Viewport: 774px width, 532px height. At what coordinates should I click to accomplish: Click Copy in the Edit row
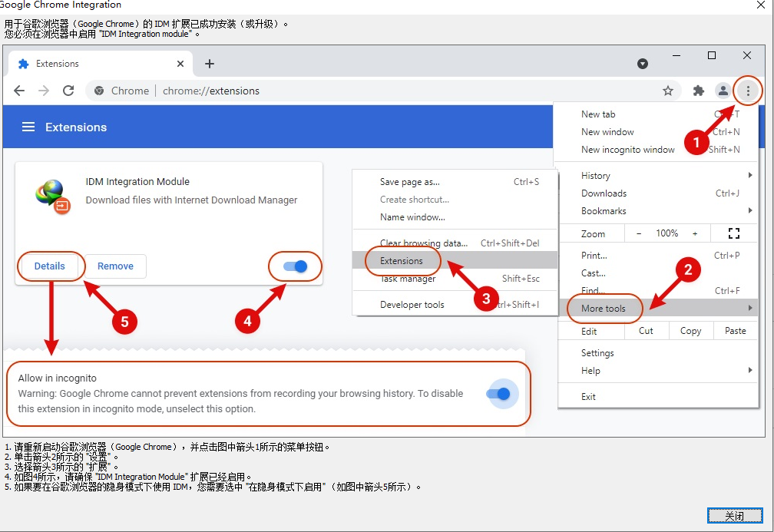click(x=691, y=331)
